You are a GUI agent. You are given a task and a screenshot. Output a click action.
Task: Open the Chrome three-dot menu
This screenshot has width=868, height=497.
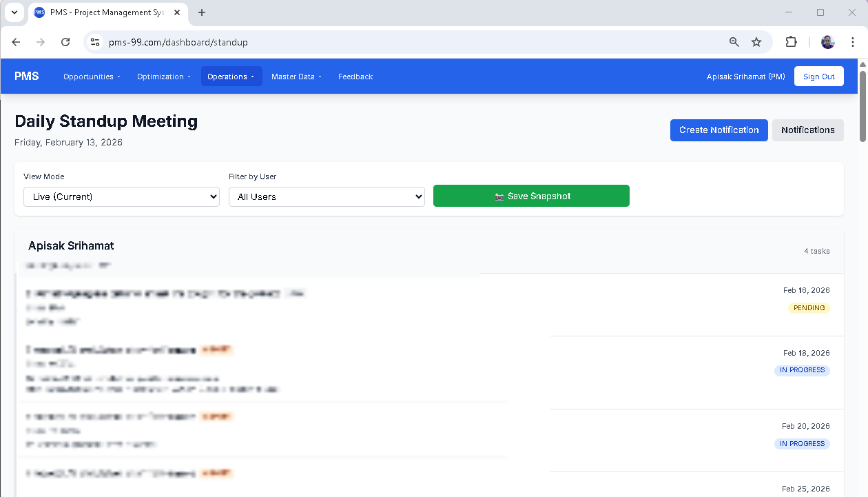(x=853, y=42)
